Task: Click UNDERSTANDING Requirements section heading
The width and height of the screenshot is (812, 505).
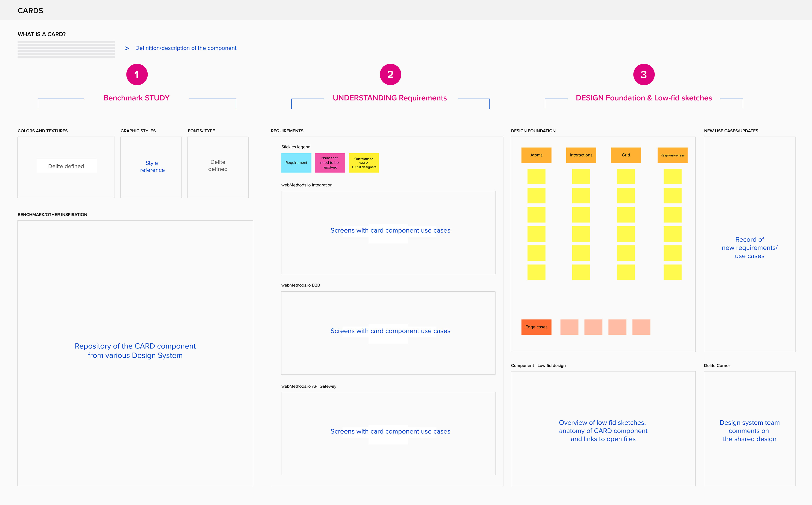Action: 390,98
